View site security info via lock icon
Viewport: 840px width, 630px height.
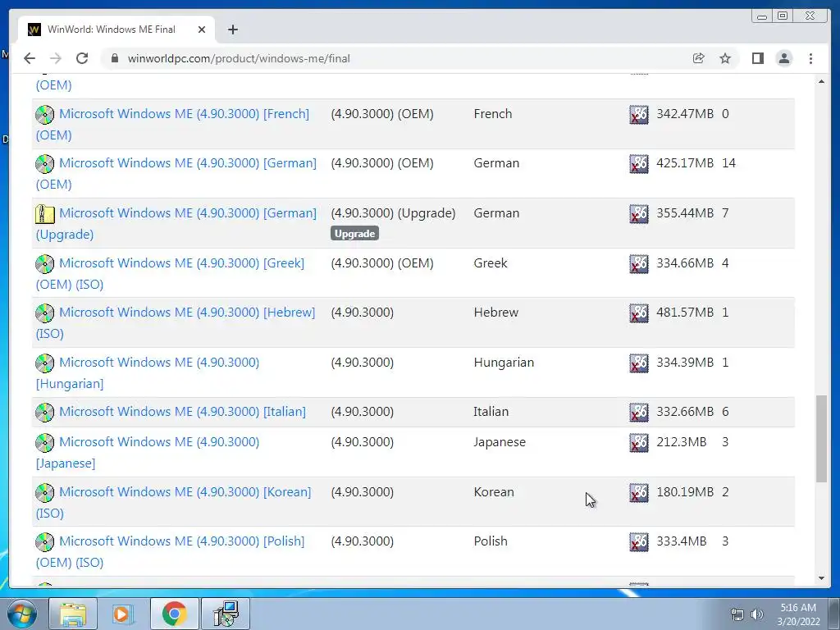[x=114, y=58]
